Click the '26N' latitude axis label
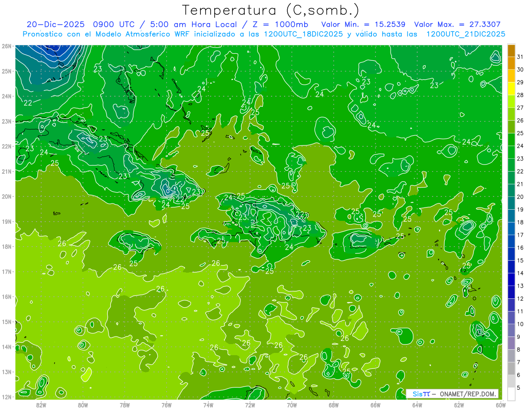The image size is (532, 411). (x=7, y=46)
